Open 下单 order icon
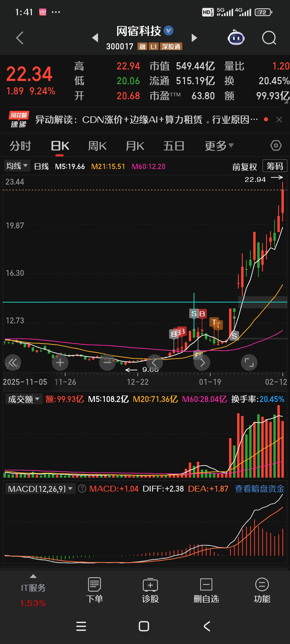The image size is (290, 644). pos(95,590)
